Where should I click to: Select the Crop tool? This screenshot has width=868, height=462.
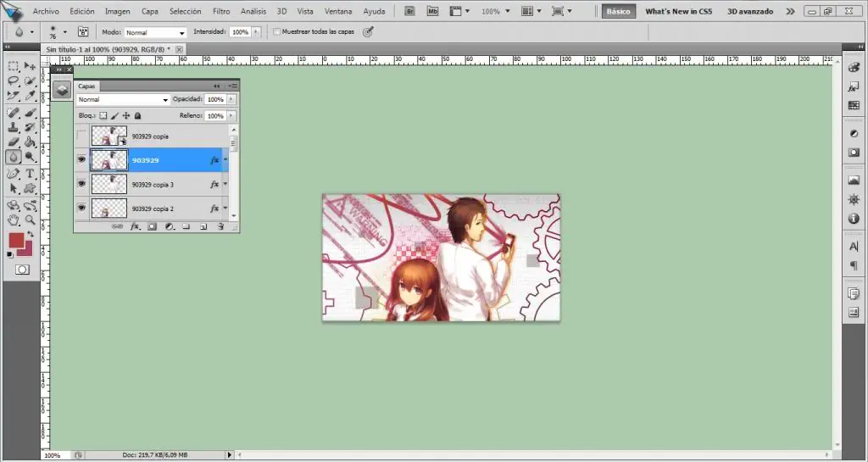tap(14, 97)
